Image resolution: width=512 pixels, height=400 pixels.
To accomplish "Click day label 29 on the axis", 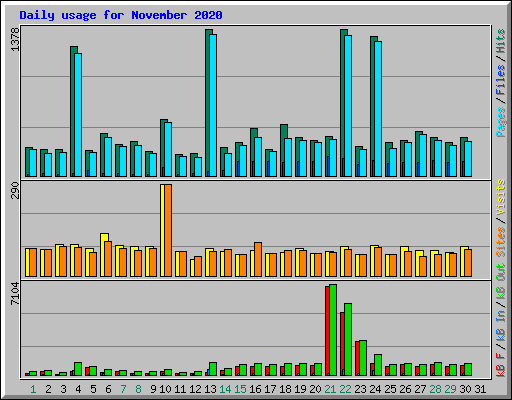I will coord(450,389).
